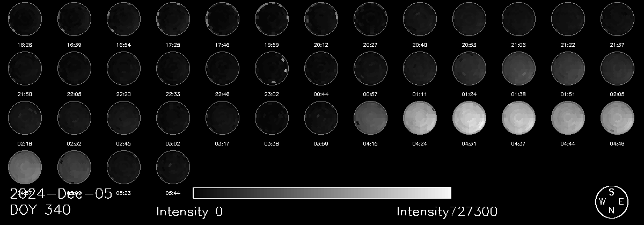644x225 pixels.
Task: Open the 16:54 disc frame
Action: click(x=123, y=19)
